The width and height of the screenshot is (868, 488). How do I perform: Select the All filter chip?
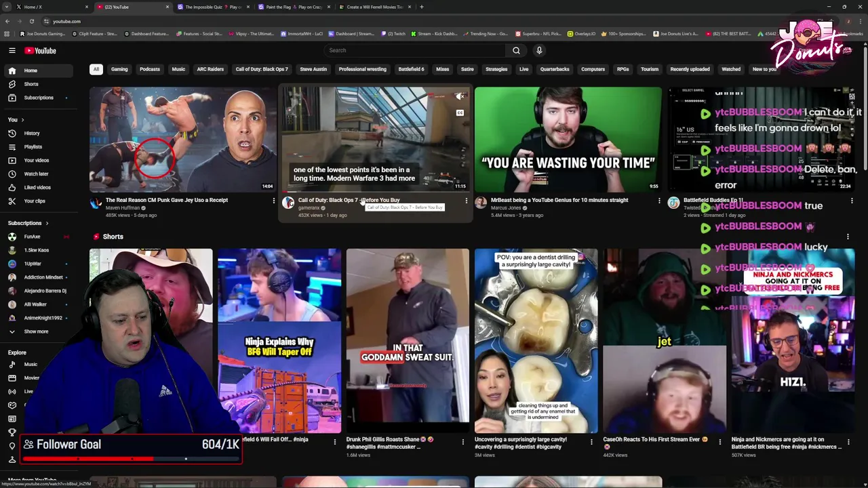click(96, 69)
